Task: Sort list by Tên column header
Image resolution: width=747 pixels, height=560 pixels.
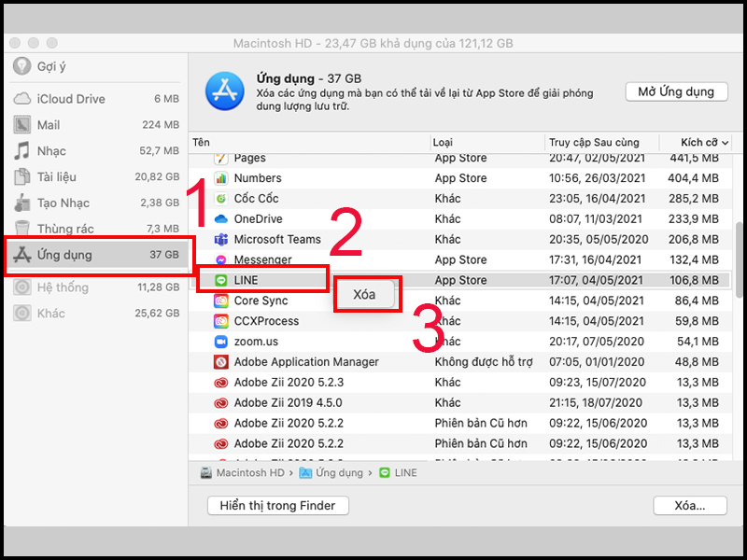Action: click(201, 143)
